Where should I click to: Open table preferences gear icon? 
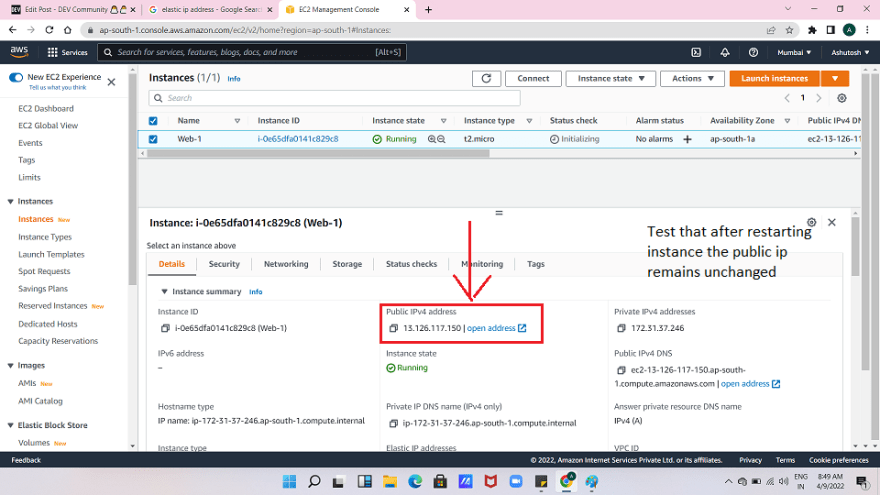tap(841, 98)
